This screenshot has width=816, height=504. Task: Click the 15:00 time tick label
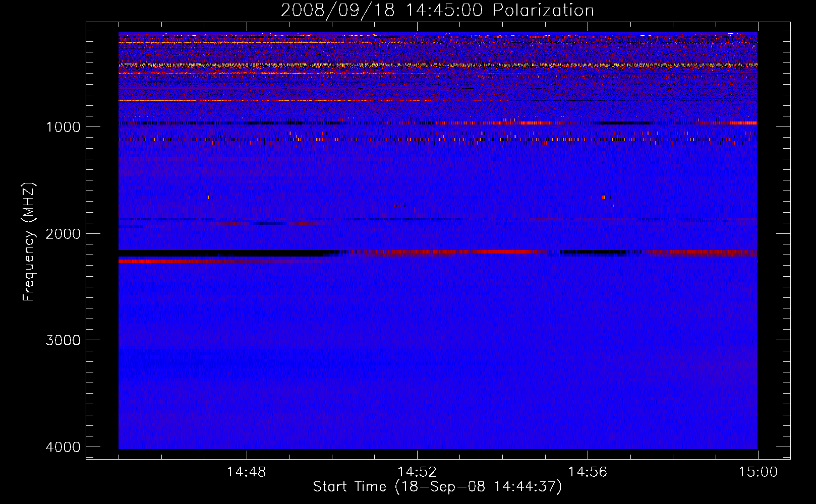tap(758, 472)
